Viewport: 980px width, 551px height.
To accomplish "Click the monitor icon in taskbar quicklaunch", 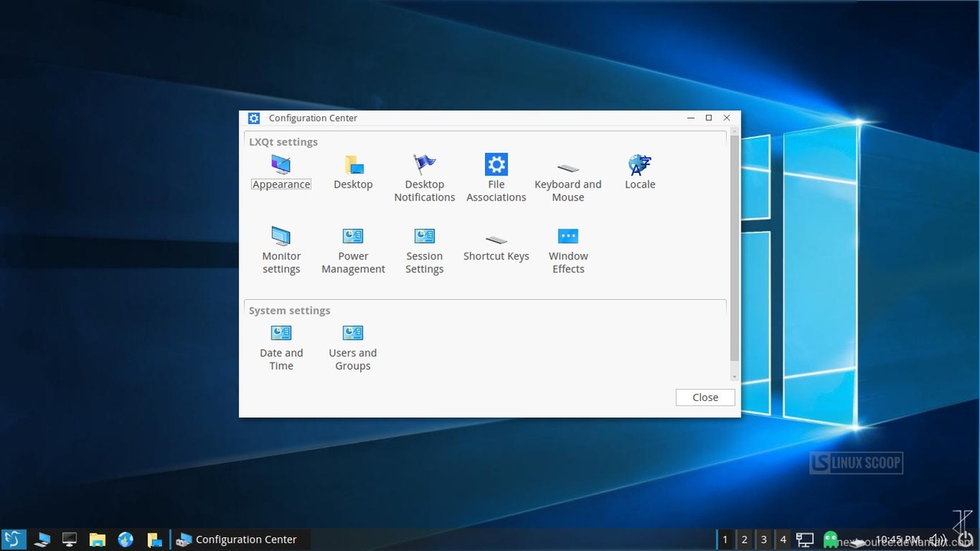I will pos(70,540).
